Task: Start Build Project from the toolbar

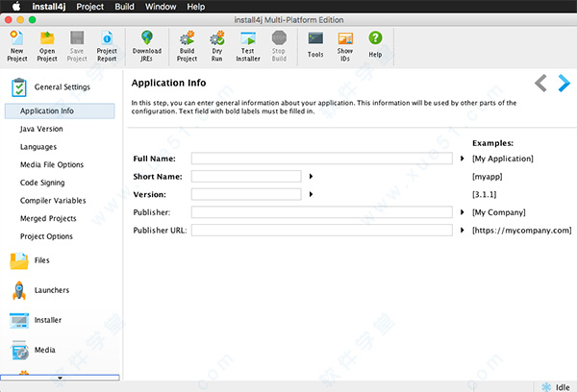Action: (x=187, y=38)
